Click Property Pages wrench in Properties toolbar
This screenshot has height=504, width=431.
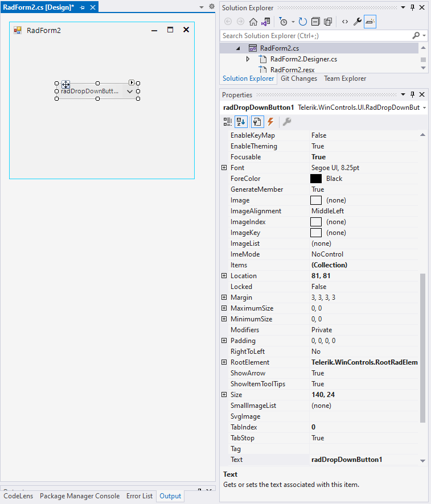coord(286,122)
